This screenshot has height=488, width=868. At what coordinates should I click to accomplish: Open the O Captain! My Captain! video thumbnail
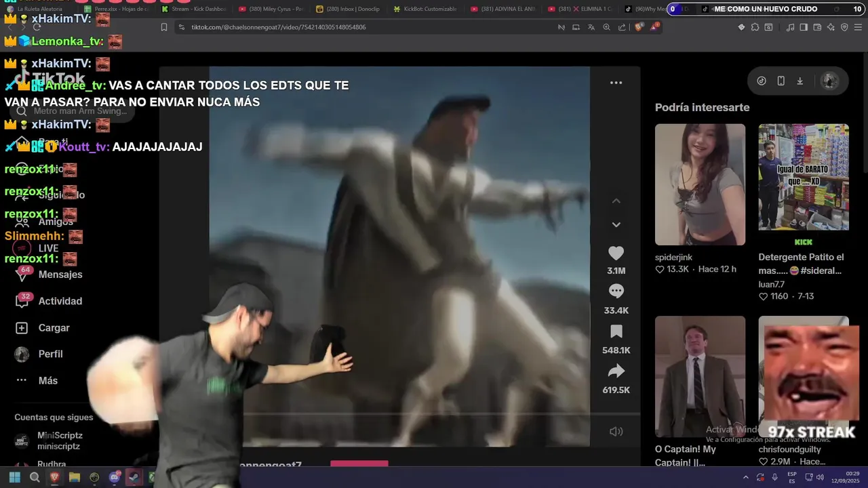pyautogui.click(x=700, y=376)
